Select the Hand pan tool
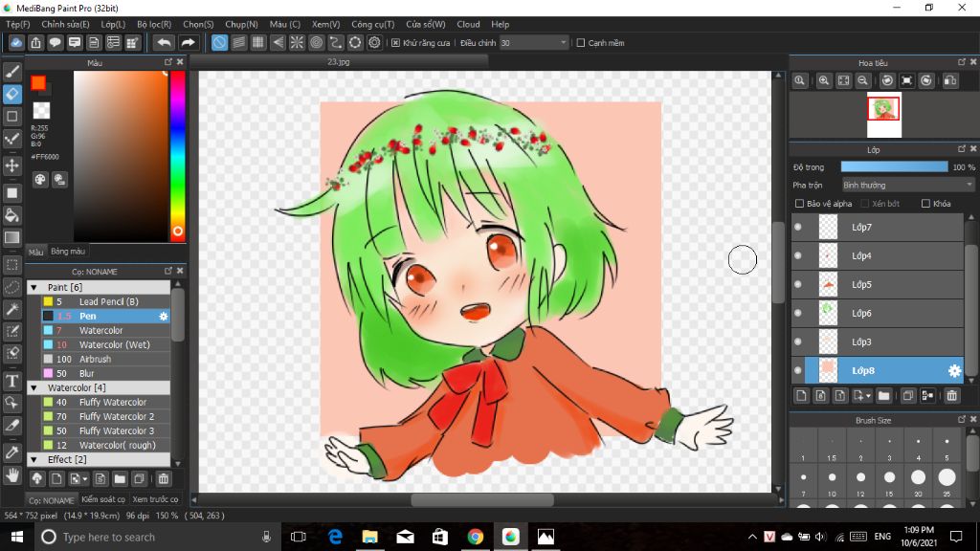This screenshot has height=551, width=980. coord(11,475)
